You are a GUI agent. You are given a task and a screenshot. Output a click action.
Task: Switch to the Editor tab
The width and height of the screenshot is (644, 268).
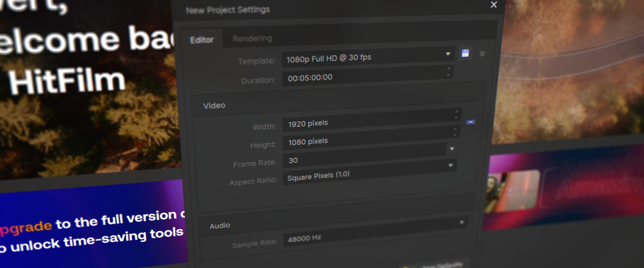(202, 40)
